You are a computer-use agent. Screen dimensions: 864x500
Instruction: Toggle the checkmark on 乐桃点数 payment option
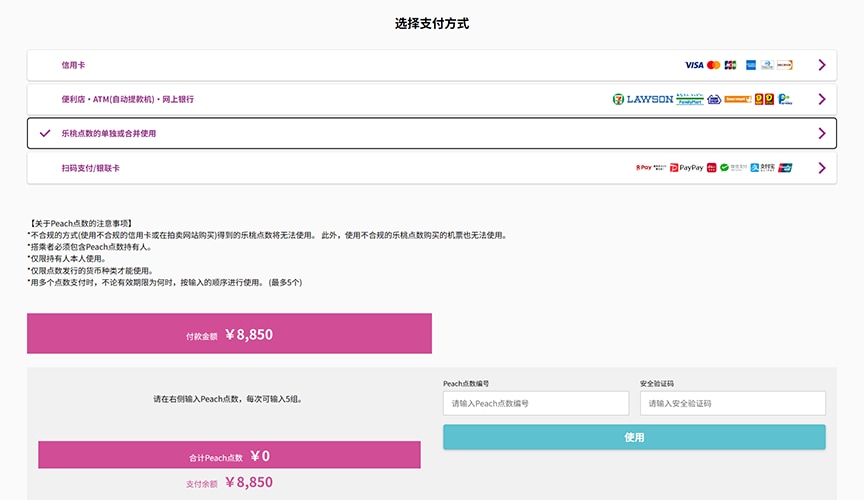(44, 133)
